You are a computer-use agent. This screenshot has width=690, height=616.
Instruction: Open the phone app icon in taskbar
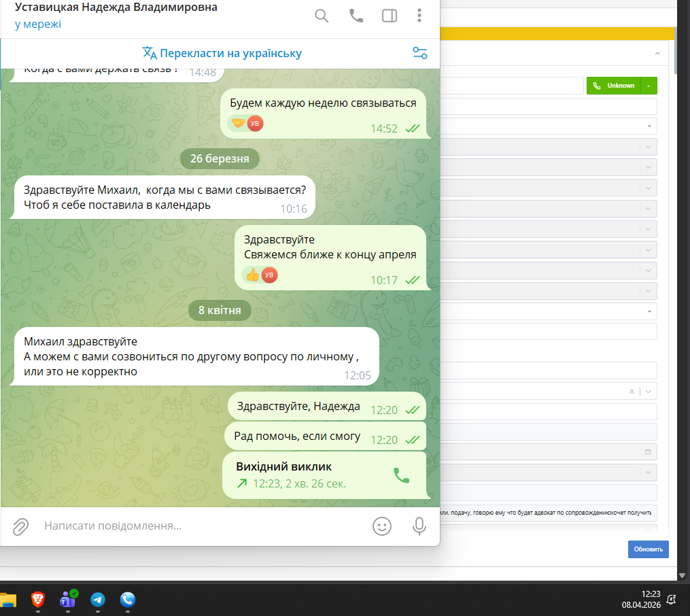128,599
